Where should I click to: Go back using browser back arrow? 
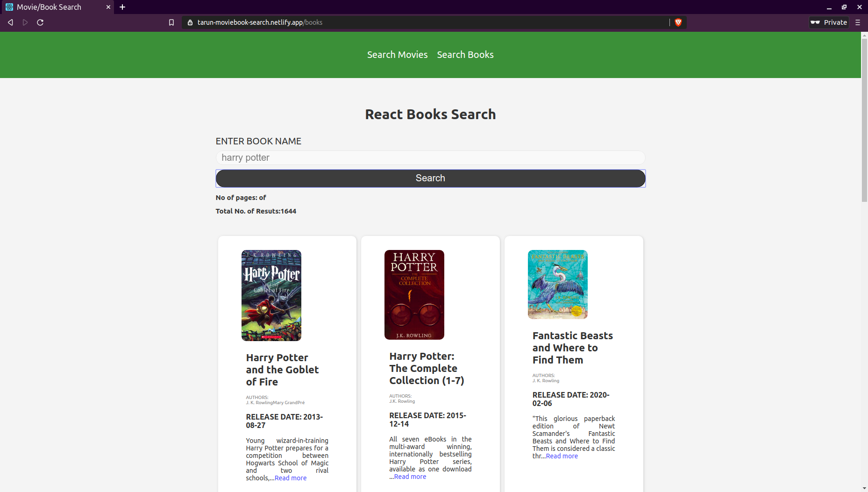[x=10, y=22]
